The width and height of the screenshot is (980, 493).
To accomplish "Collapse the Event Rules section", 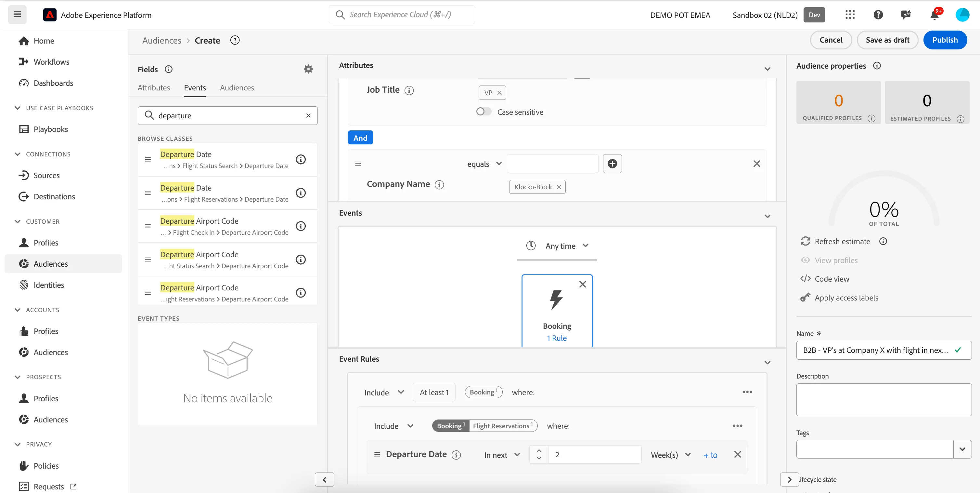I will click(x=767, y=362).
